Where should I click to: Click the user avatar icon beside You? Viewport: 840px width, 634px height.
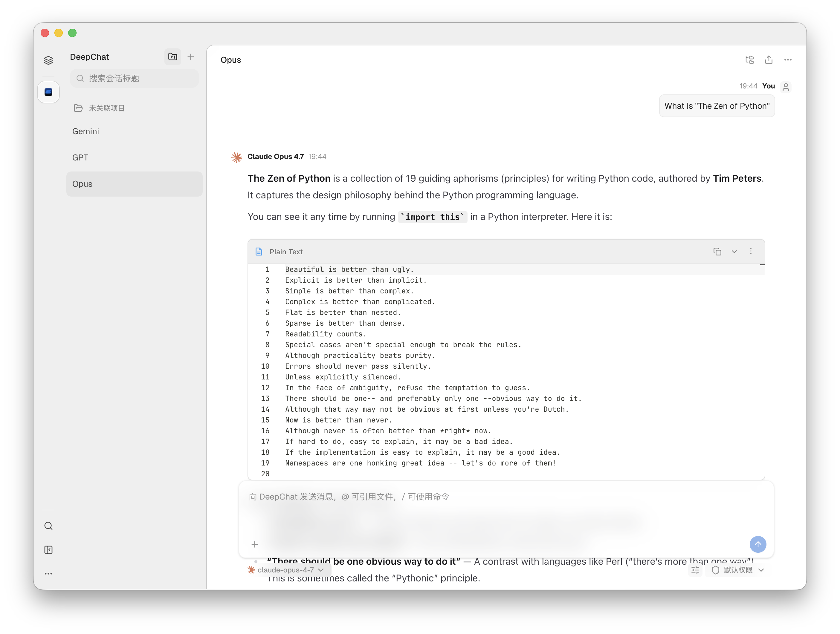point(786,87)
